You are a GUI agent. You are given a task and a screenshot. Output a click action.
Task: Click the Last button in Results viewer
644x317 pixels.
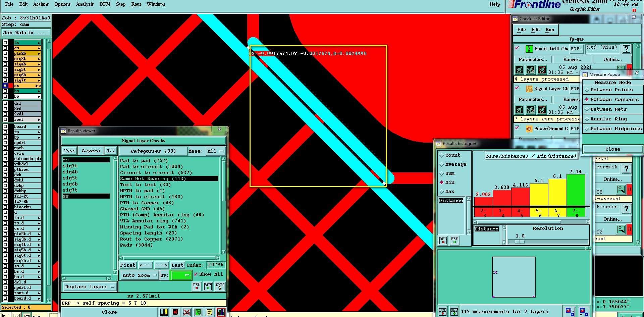click(177, 265)
